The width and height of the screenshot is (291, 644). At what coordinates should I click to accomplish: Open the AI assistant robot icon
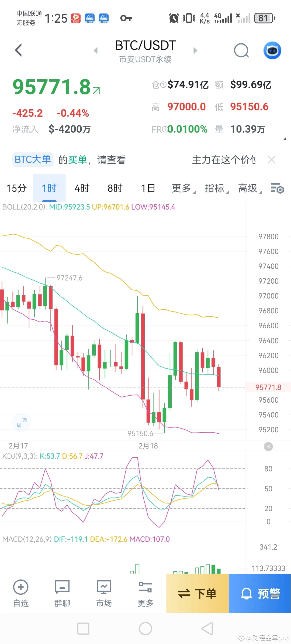click(272, 50)
